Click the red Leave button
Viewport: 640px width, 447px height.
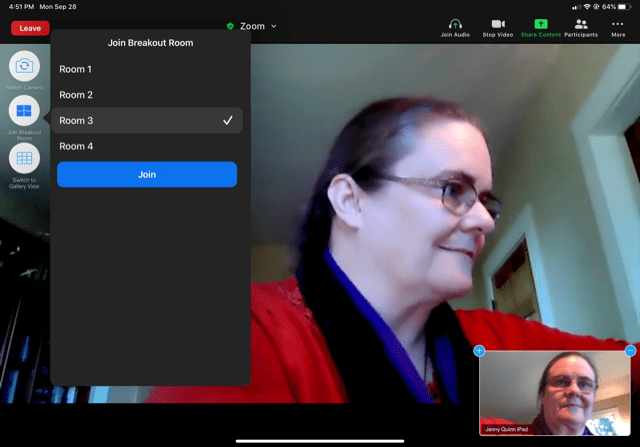pyautogui.click(x=30, y=28)
